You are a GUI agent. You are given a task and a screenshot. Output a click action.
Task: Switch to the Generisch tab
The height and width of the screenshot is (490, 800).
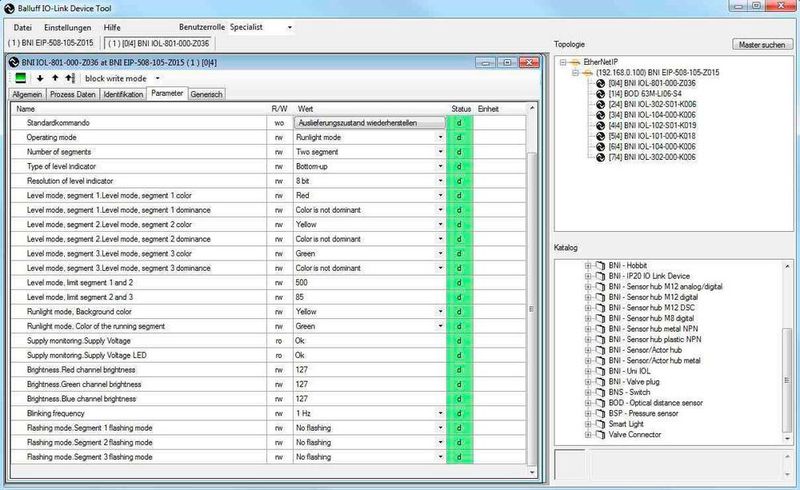pos(206,94)
